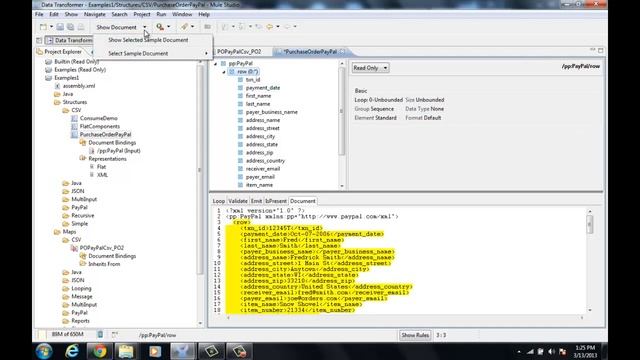Switch to the Loop tab
This screenshot has height=360, width=640.
pos(219,201)
